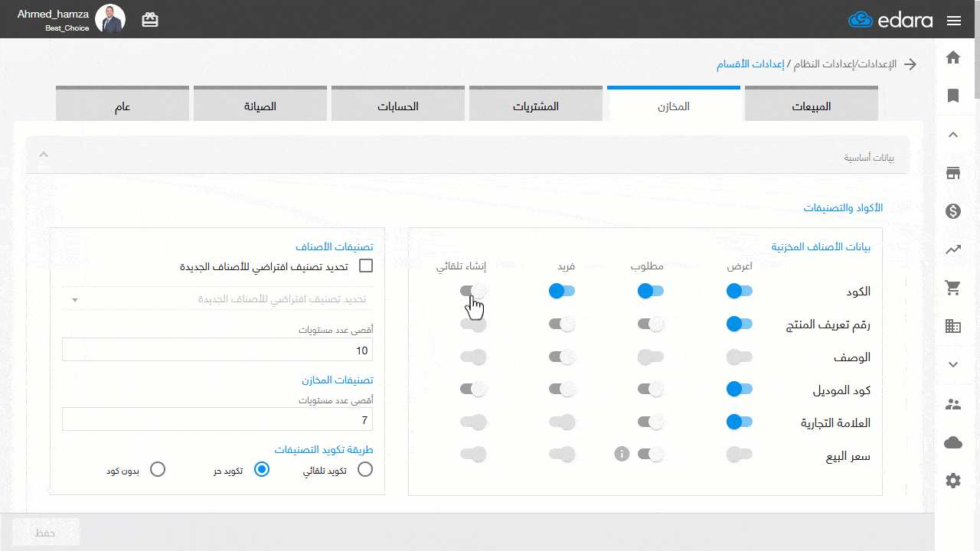Image resolution: width=980 pixels, height=551 pixels.
Task: Click the sidebar down chevron
Action: pyautogui.click(x=953, y=365)
